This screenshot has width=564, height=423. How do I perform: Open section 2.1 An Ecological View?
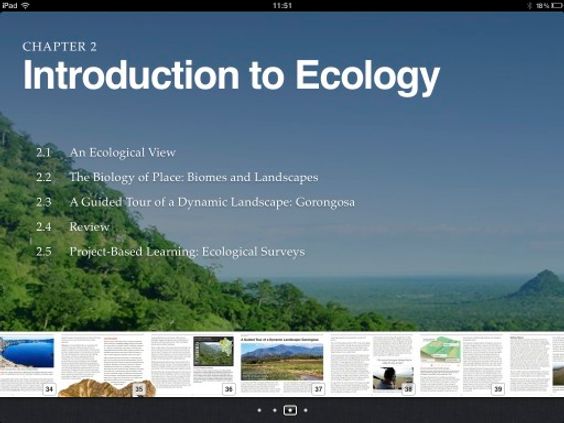coord(105,153)
